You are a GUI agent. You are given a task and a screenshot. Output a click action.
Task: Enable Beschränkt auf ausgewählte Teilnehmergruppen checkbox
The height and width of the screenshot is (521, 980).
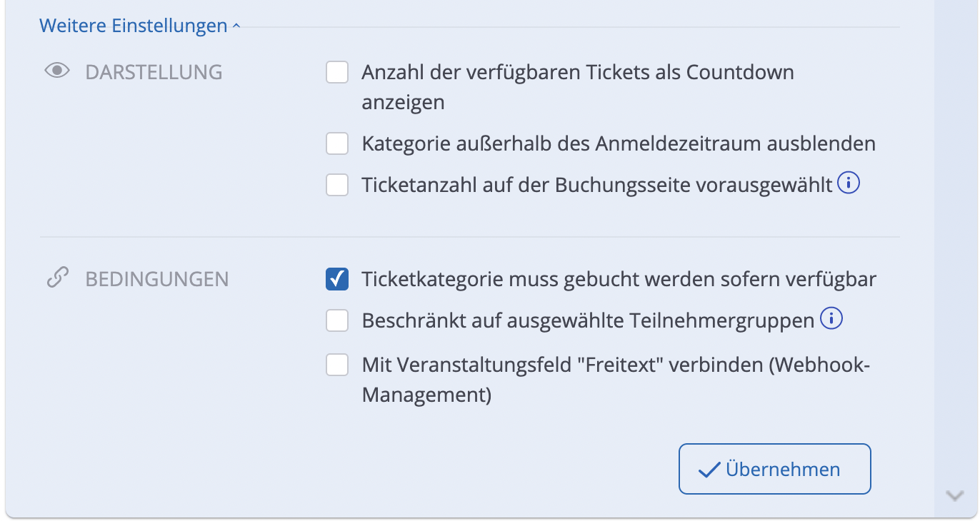click(x=337, y=320)
